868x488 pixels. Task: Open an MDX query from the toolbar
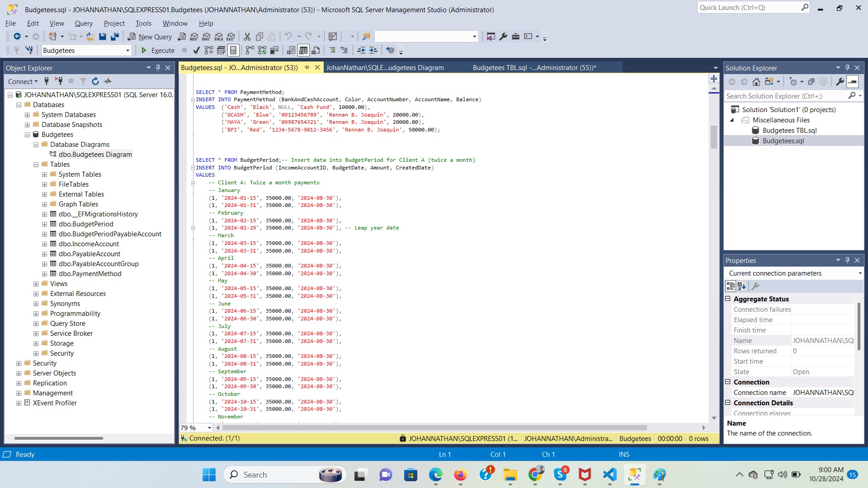(x=194, y=37)
